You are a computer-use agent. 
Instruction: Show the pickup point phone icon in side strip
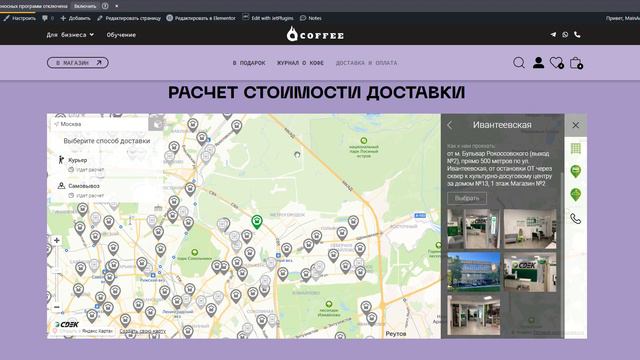click(x=576, y=219)
